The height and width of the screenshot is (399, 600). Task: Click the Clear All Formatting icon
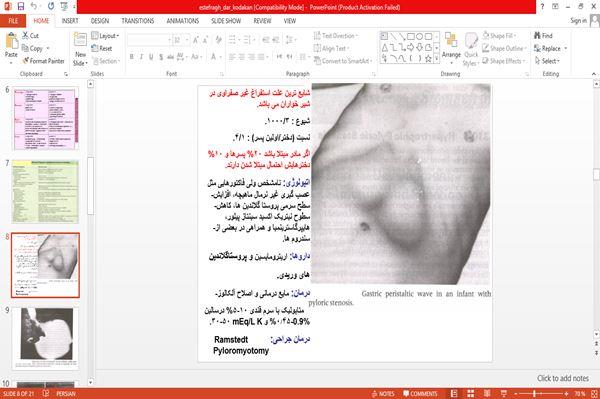click(218, 40)
